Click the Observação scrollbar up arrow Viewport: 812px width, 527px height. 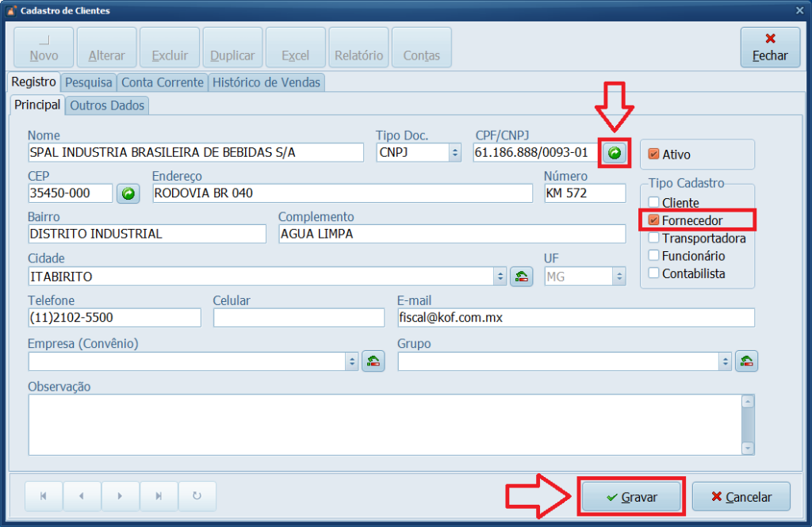coord(747,401)
